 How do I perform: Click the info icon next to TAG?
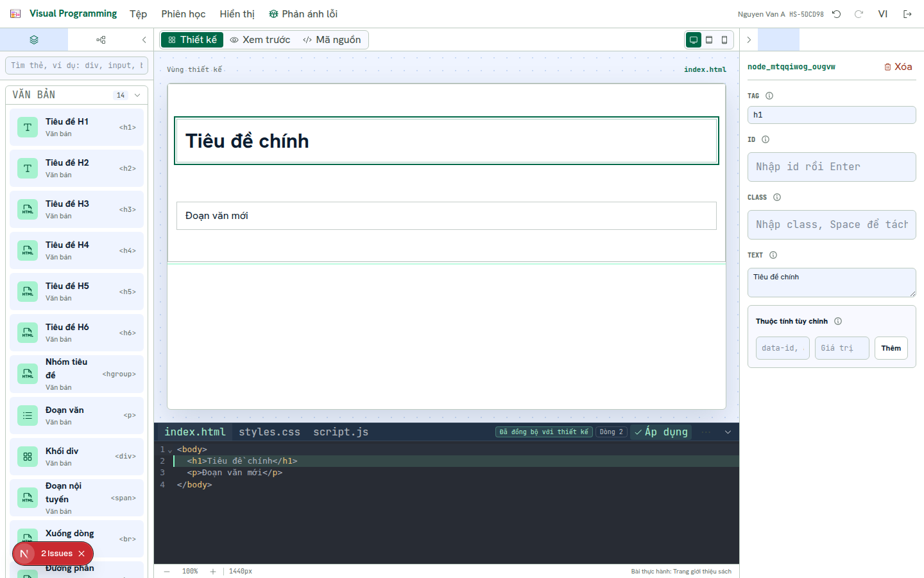(x=769, y=96)
